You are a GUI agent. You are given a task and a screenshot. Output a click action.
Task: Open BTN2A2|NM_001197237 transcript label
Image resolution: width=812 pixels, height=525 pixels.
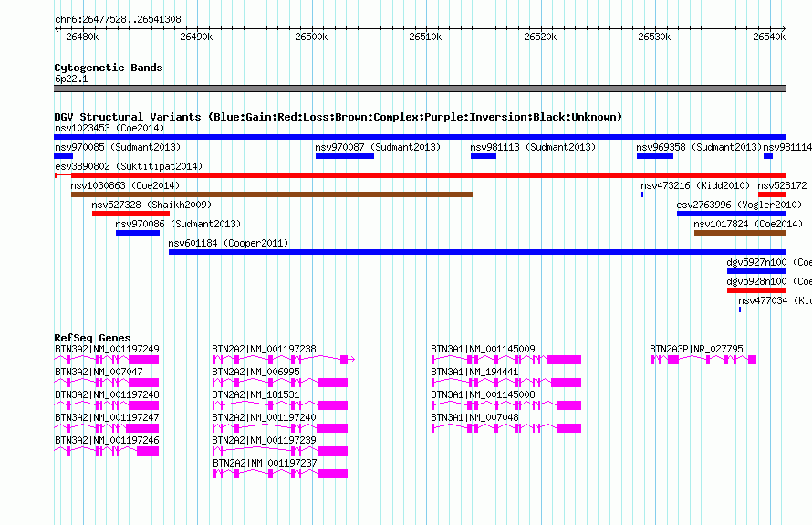[265, 463]
